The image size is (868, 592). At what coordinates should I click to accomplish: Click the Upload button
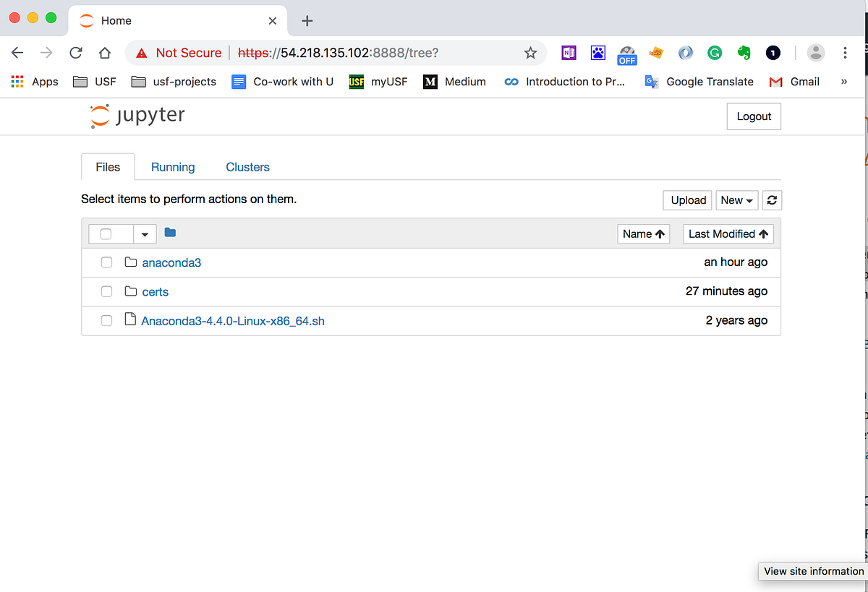pos(686,200)
